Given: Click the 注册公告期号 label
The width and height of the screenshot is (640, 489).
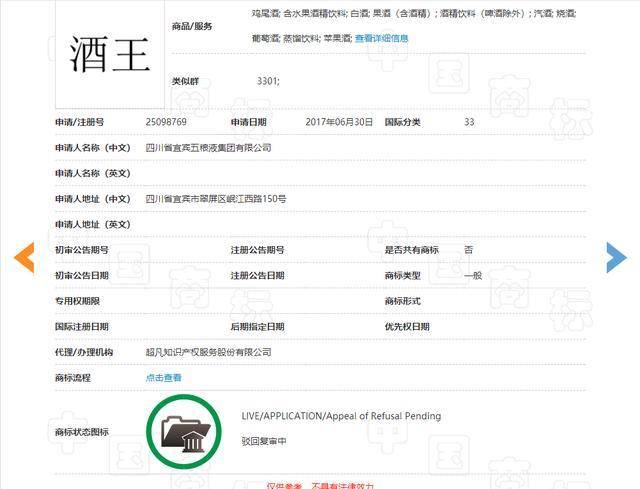Looking at the screenshot, I should [x=257, y=250].
